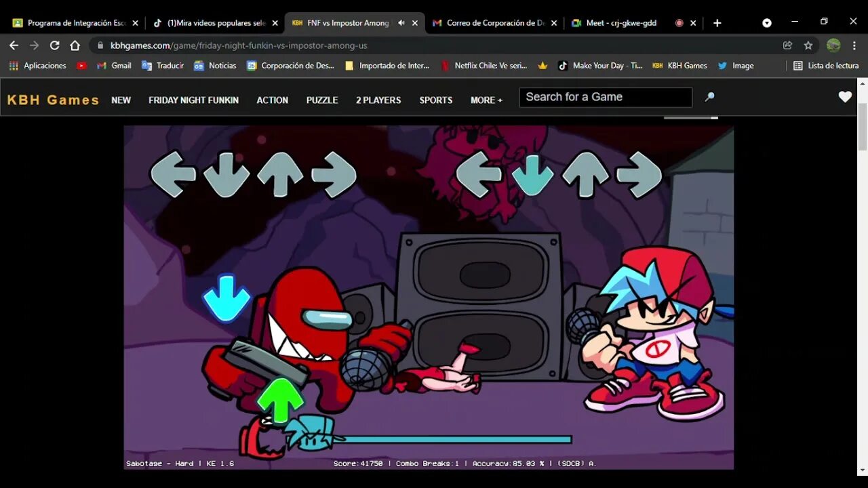Click the address bar URL
Screen dimensions: 868x488
coord(239,45)
